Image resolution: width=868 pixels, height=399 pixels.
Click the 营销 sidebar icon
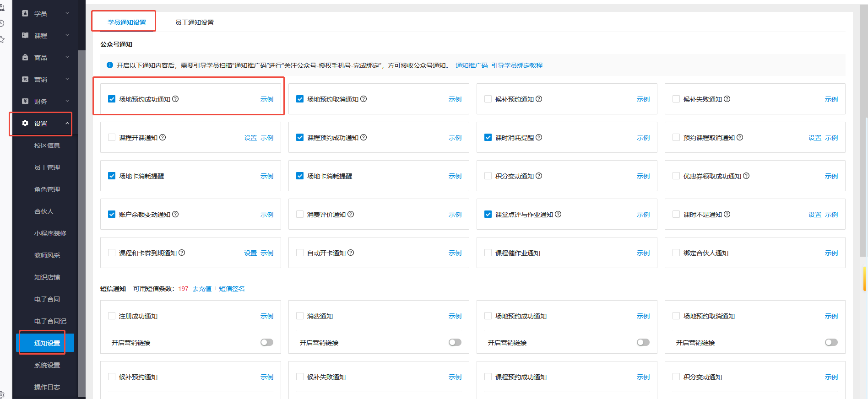25,79
